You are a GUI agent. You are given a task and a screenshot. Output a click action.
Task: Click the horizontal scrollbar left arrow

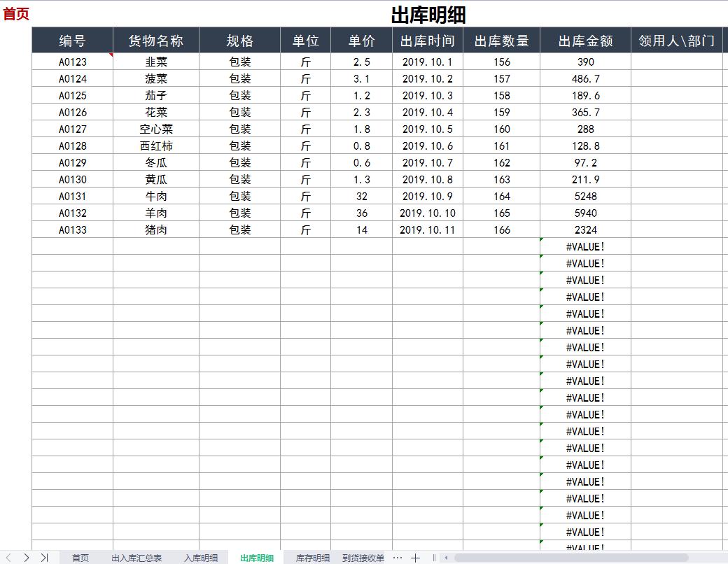pyautogui.click(x=445, y=558)
